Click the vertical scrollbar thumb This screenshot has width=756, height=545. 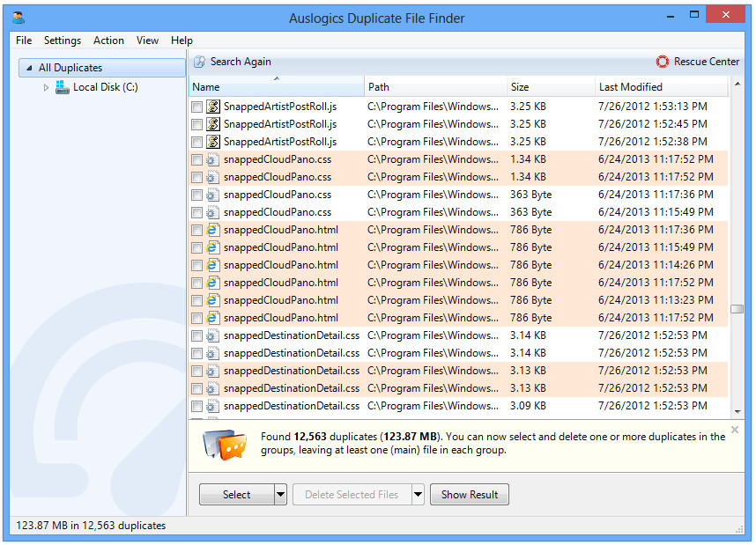pyautogui.click(x=737, y=309)
